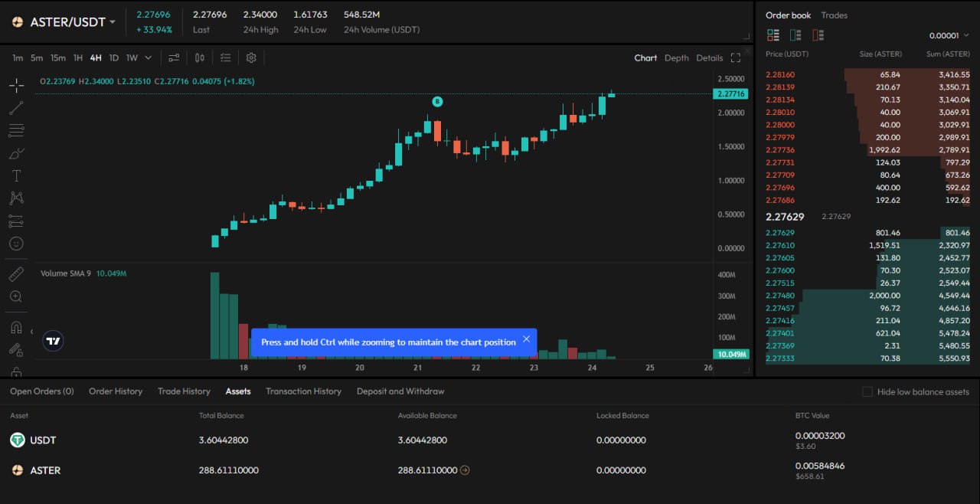The image size is (980, 504).
Task: Click bid price 2.27480 in order book
Action: point(780,296)
